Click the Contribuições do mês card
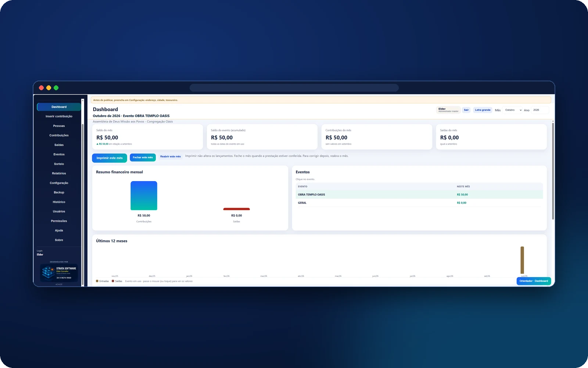 pyautogui.click(x=377, y=137)
